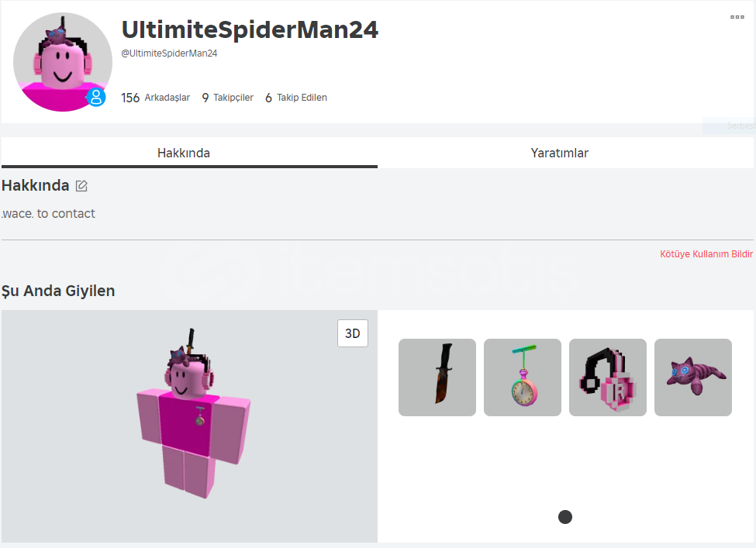Viewport: 756px width, 548px height.
Task: Edit the Hakkında description with pencil icon
Action: [81, 185]
